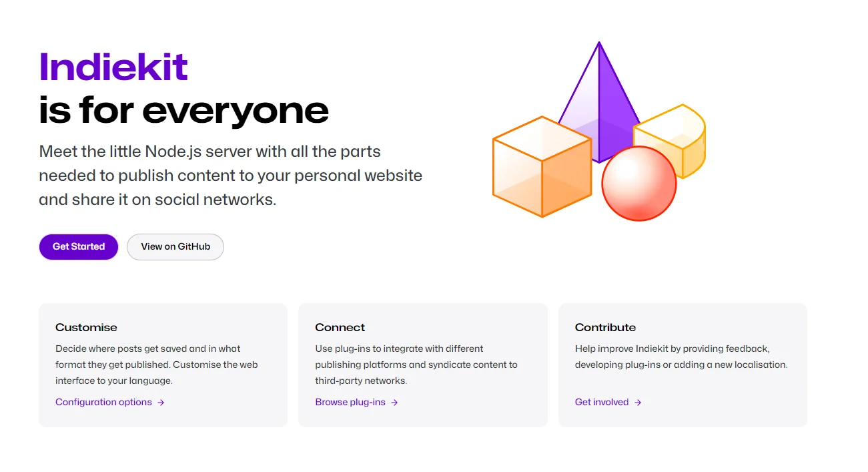Click the red sphere shape

tap(638, 184)
